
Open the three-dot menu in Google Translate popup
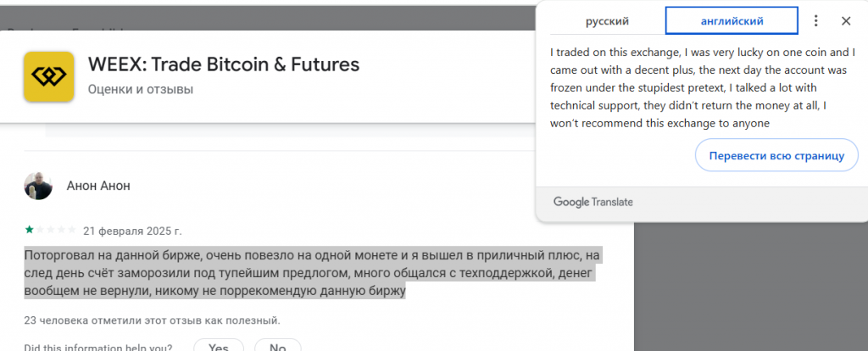(x=815, y=21)
